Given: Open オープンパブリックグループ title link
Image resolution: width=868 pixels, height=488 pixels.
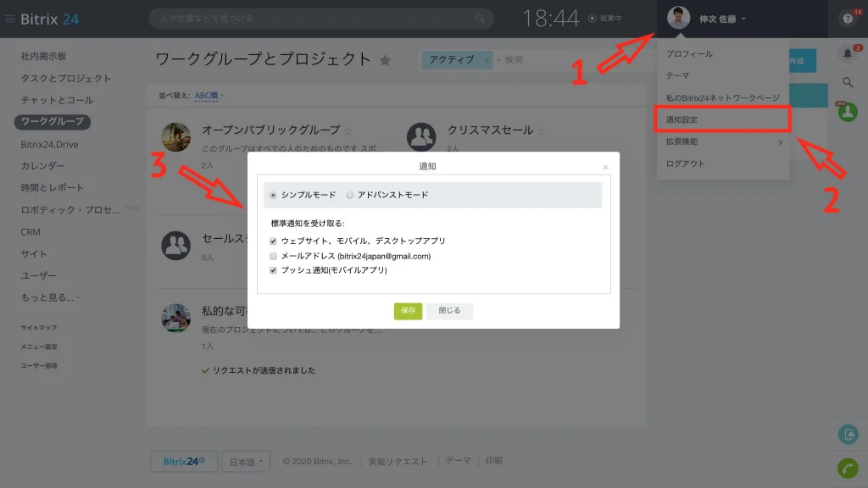Looking at the screenshot, I should [270, 130].
